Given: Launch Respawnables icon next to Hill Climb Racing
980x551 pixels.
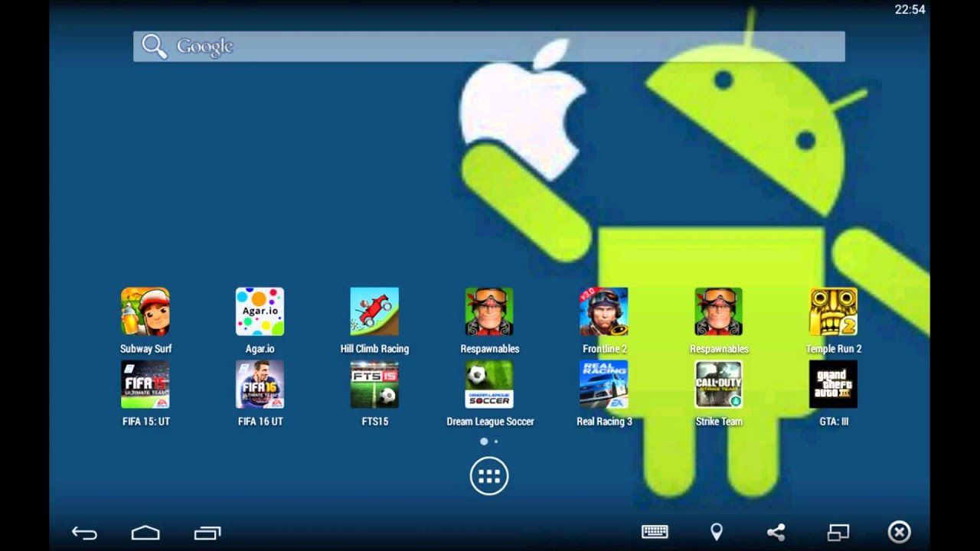Looking at the screenshot, I should [489, 311].
